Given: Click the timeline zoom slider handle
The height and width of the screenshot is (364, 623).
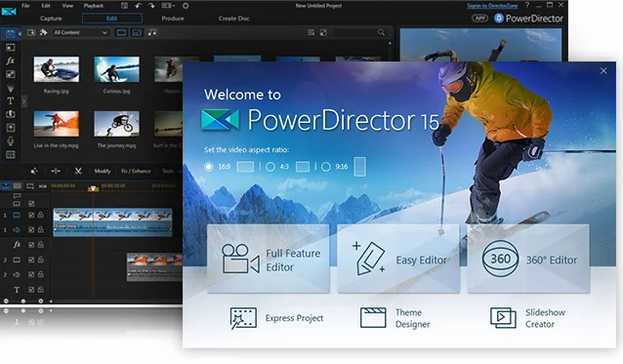Looking at the screenshot, I should click(23, 302).
